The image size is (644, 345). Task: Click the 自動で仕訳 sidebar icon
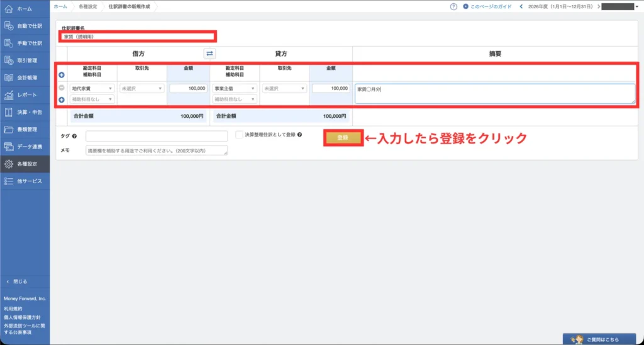point(9,26)
